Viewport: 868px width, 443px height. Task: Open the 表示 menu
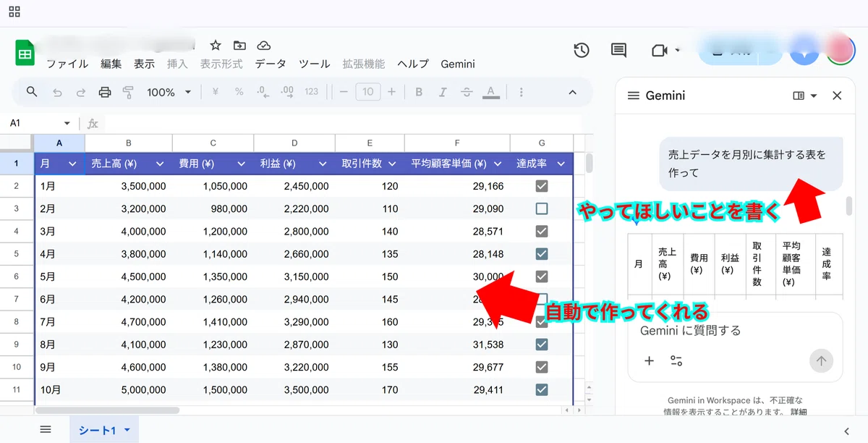click(x=144, y=64)
